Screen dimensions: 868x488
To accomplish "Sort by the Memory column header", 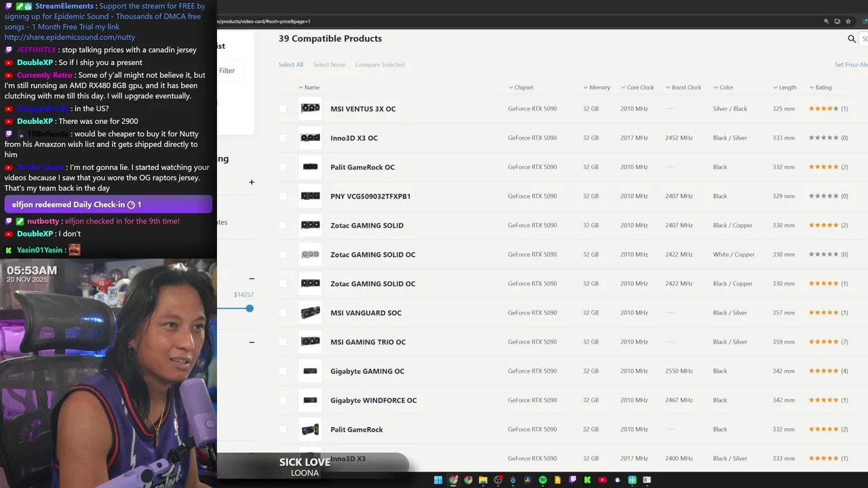I will tap(597, 87).
